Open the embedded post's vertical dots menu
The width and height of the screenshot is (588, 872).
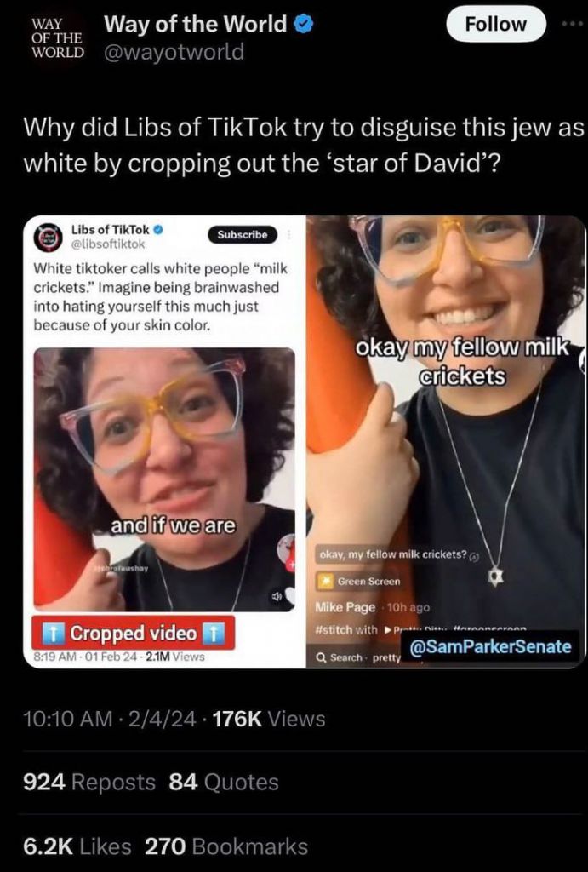289,235
